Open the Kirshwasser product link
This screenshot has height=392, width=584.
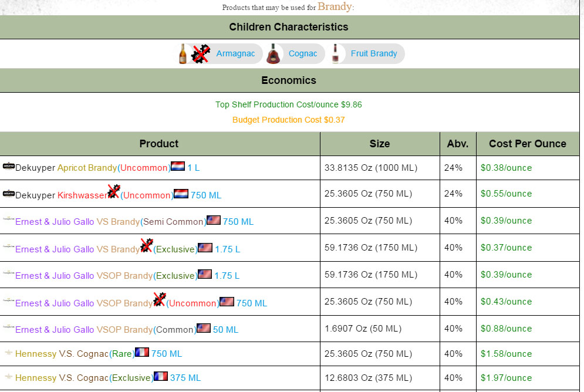tap(82, 195)
